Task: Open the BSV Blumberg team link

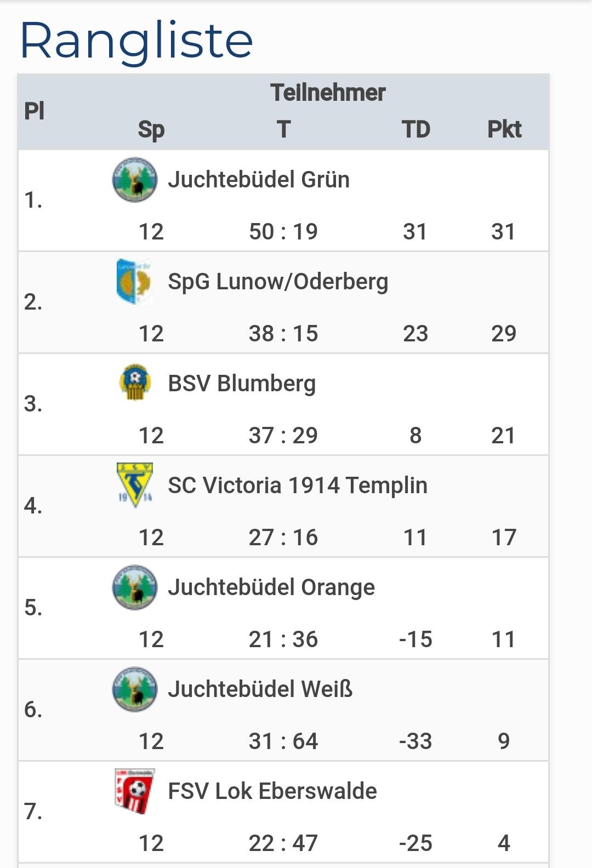Action: click(242, 384)
